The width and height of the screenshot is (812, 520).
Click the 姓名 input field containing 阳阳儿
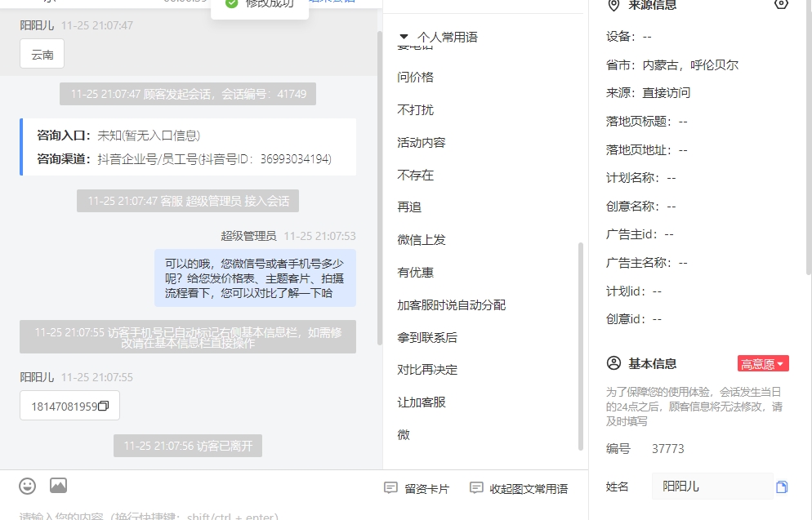pyautogui.click(x=712, y=487)
